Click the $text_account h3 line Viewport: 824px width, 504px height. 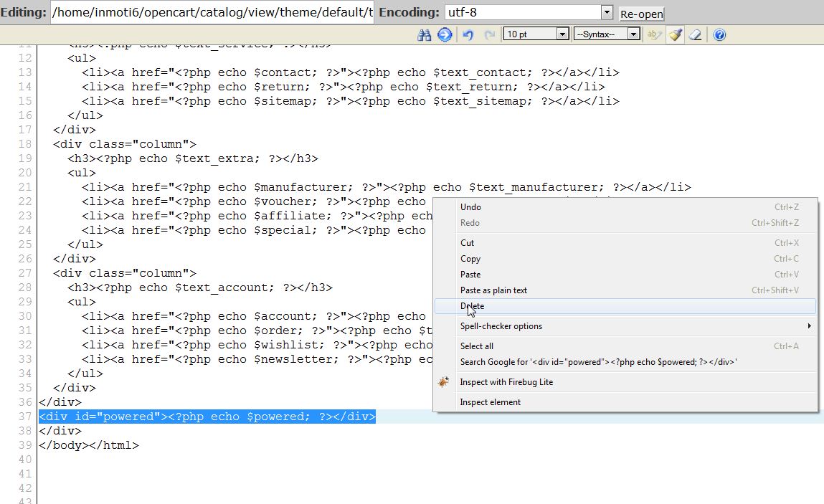click(x=199, y=287)
